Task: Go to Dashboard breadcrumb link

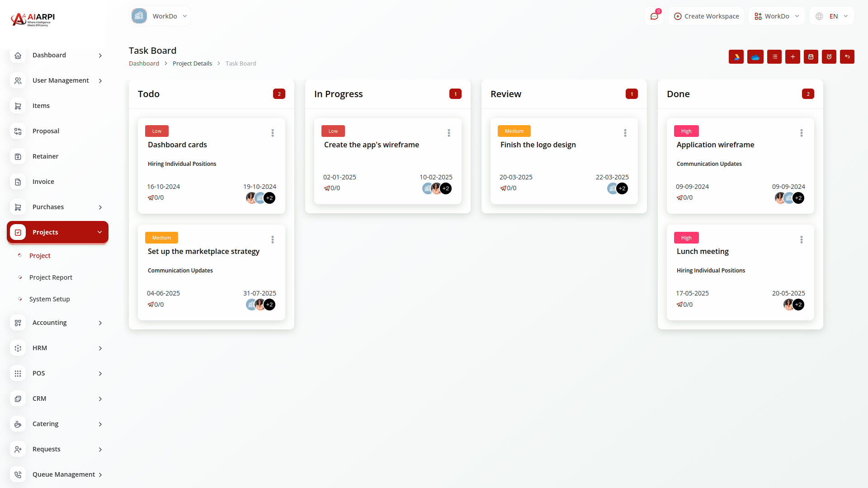Action: coord(144,64)
